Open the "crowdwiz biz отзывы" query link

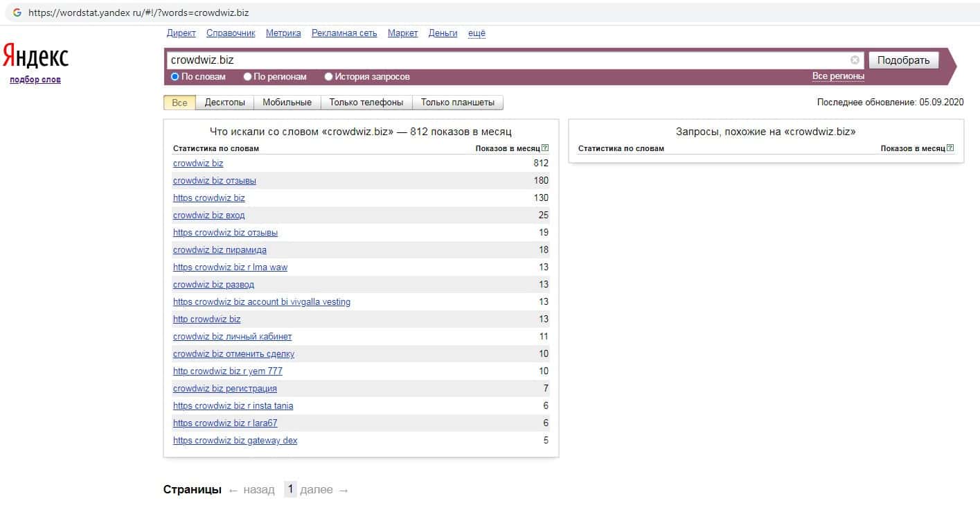click(x=214, y=181)
